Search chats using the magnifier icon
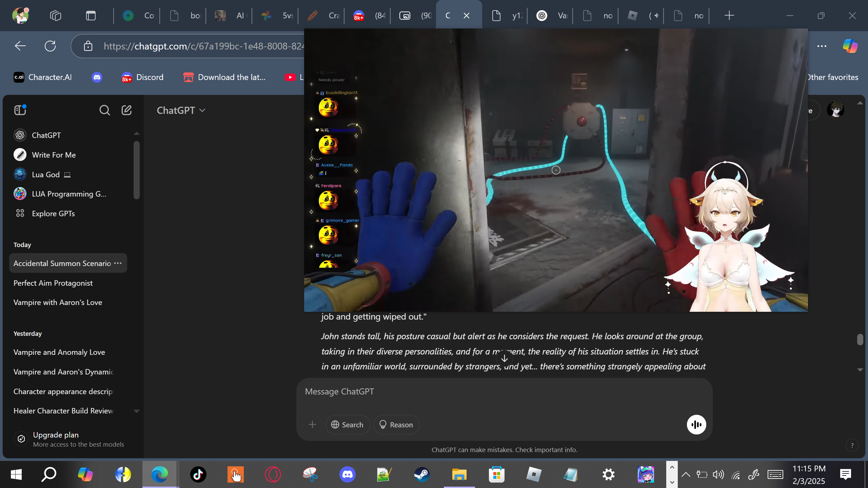 pyautogui.click(x=104, y=110)
